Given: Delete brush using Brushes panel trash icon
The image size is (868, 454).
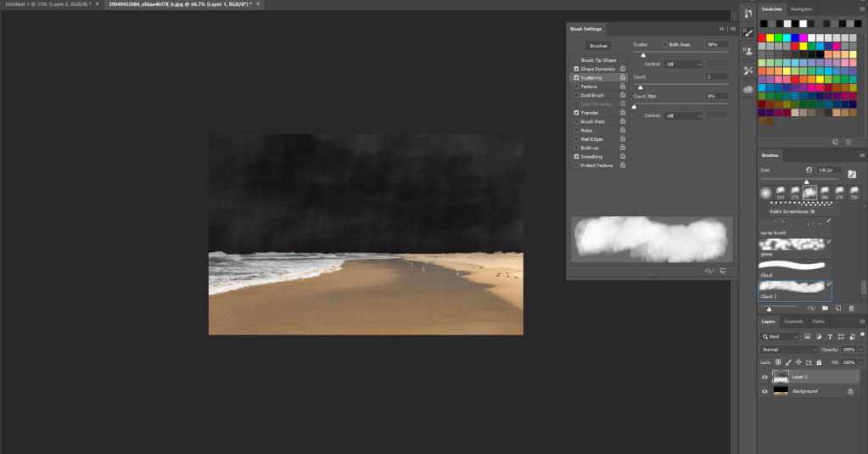Looking at the screenshot, I should (x=851, y=308).
